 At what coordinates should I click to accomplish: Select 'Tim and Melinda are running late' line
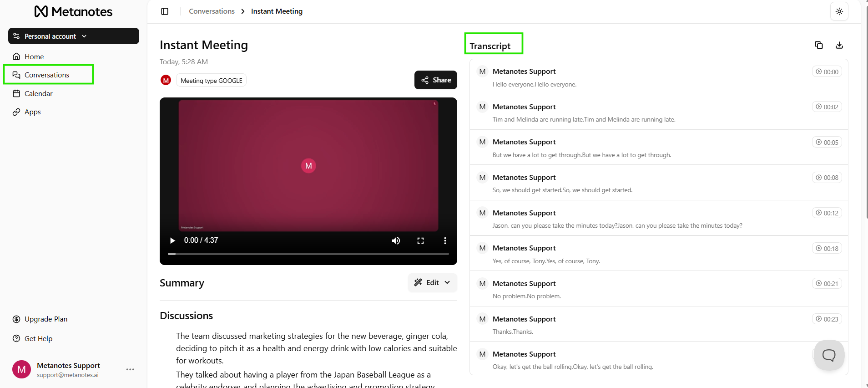point(584,120)
